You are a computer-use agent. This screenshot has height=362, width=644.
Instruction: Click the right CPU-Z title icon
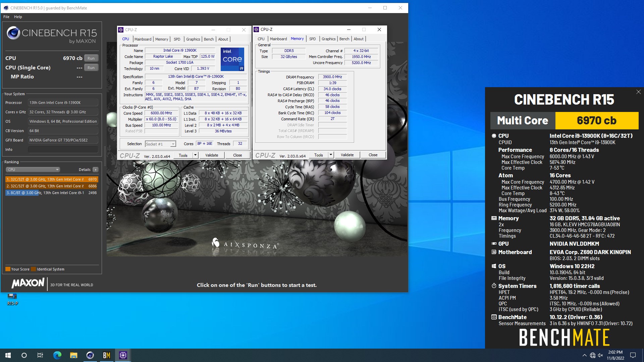click(257, 29)
